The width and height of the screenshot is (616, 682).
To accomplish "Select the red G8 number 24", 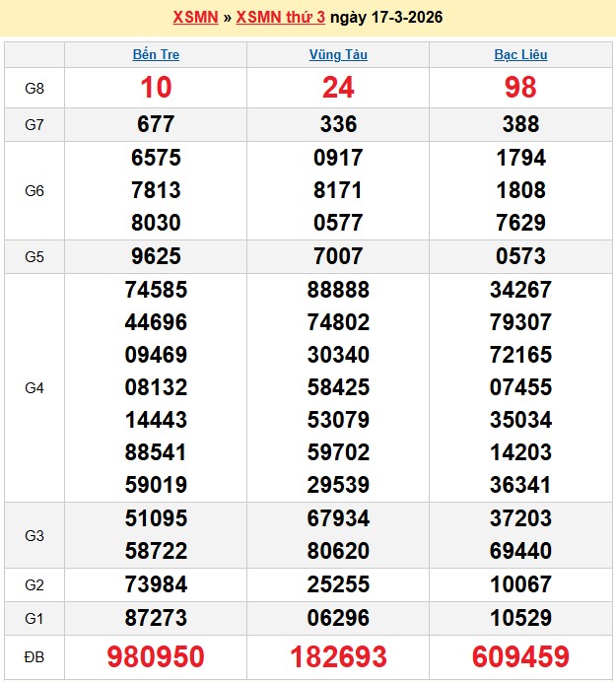I will [x=338, y=88].
